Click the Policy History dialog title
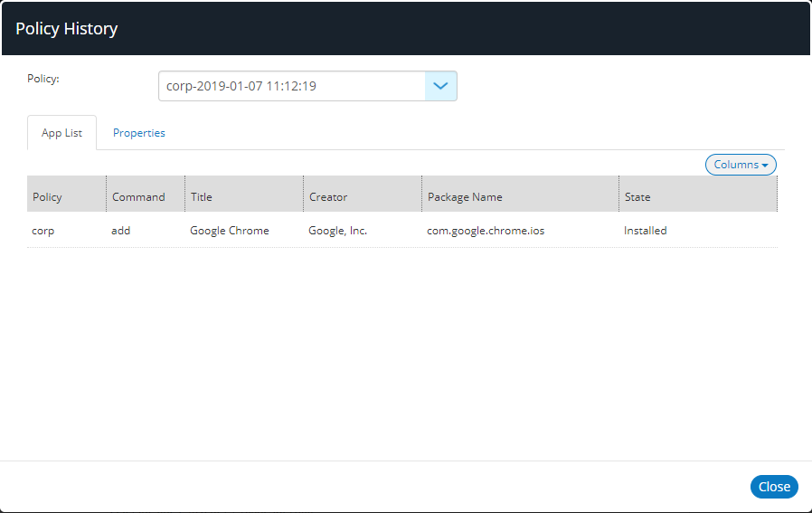The image size is (812, 513). (67, 29)
